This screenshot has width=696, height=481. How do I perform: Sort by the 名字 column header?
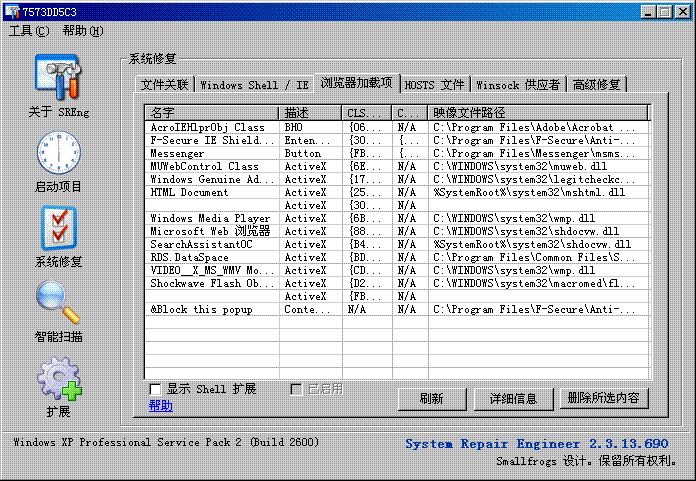click(212, 113)
